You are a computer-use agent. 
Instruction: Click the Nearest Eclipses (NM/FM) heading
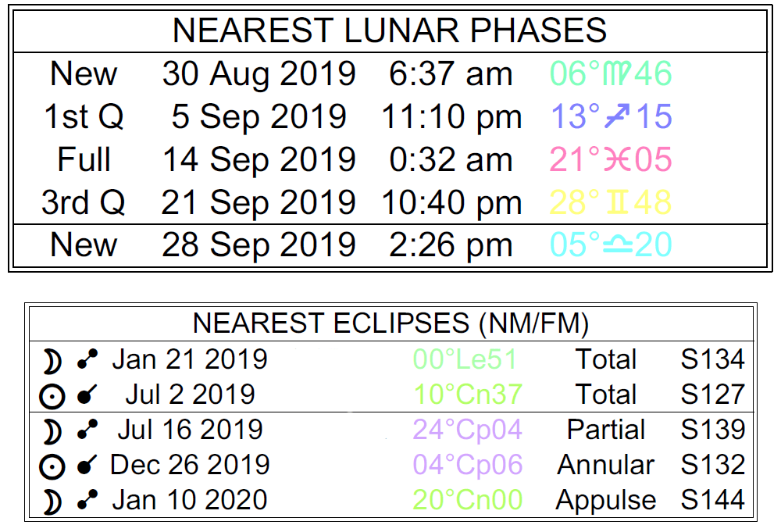(x=390, y=323)
